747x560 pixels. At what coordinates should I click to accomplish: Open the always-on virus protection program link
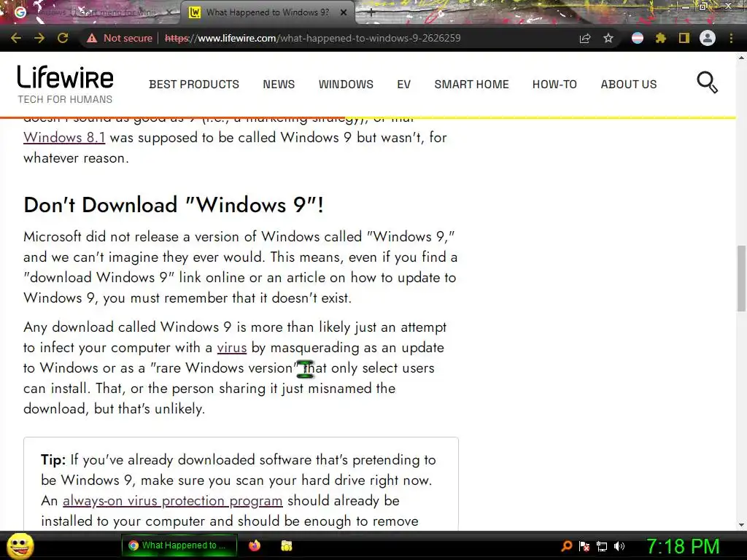click(172, 501)
